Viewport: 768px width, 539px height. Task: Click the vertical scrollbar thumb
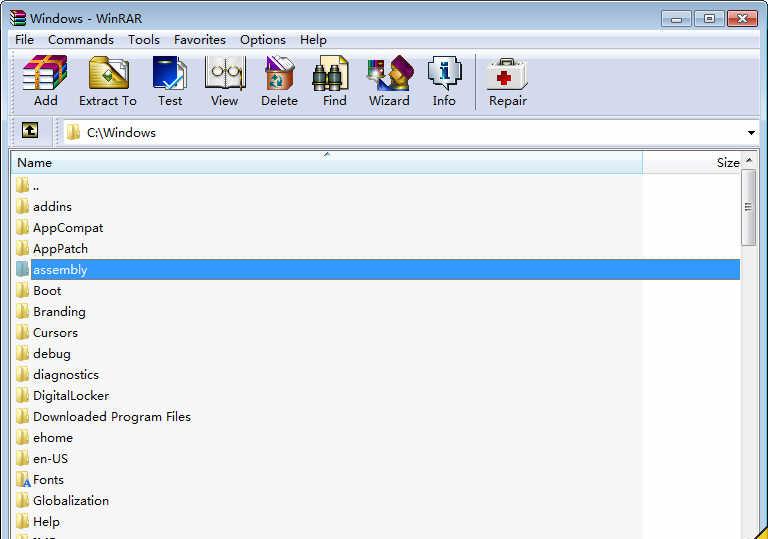pyautogui.click(x=749, y=207)
